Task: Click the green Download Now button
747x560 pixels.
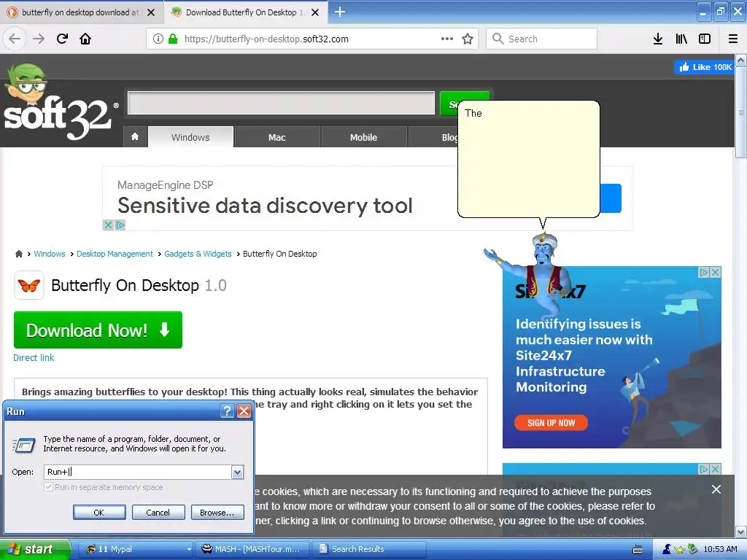Action: click(x=98, y=330)
